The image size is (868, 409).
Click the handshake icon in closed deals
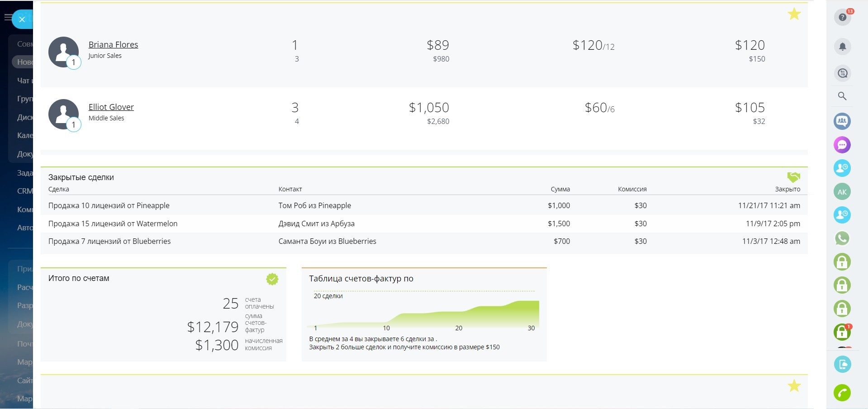[793, 177]
